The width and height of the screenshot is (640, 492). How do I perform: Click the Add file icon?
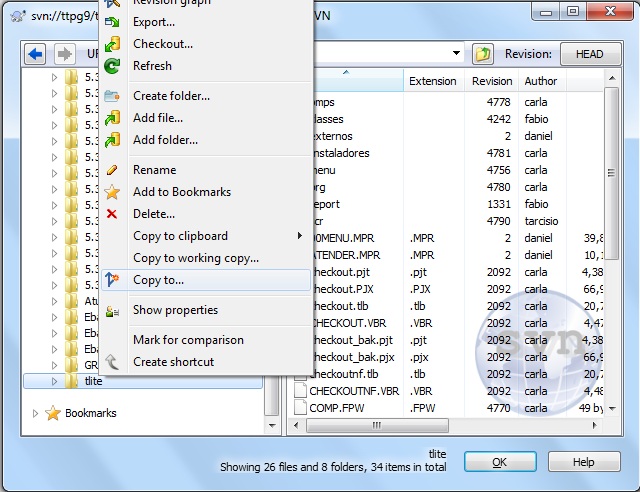point(112,118)
